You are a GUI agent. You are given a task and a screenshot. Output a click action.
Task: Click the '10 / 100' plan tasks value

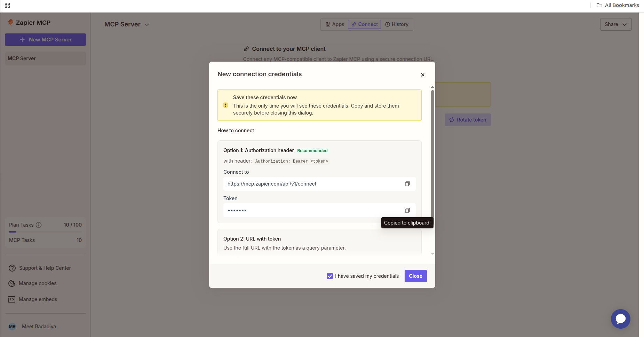73,225
